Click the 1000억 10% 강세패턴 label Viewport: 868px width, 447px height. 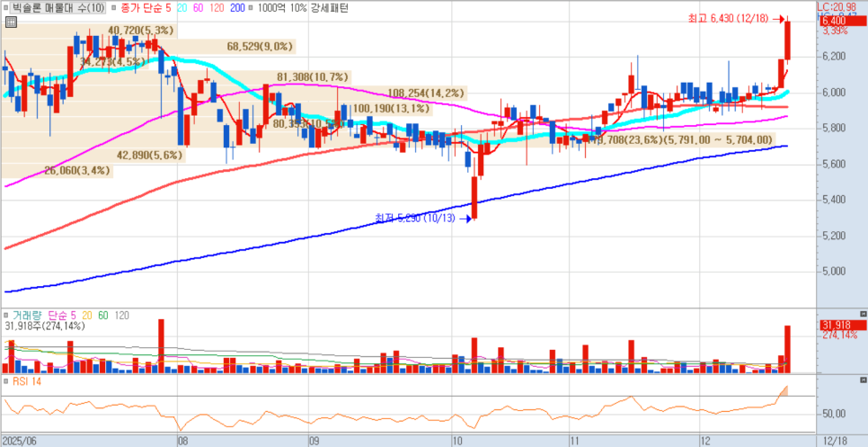coord(302,8)
